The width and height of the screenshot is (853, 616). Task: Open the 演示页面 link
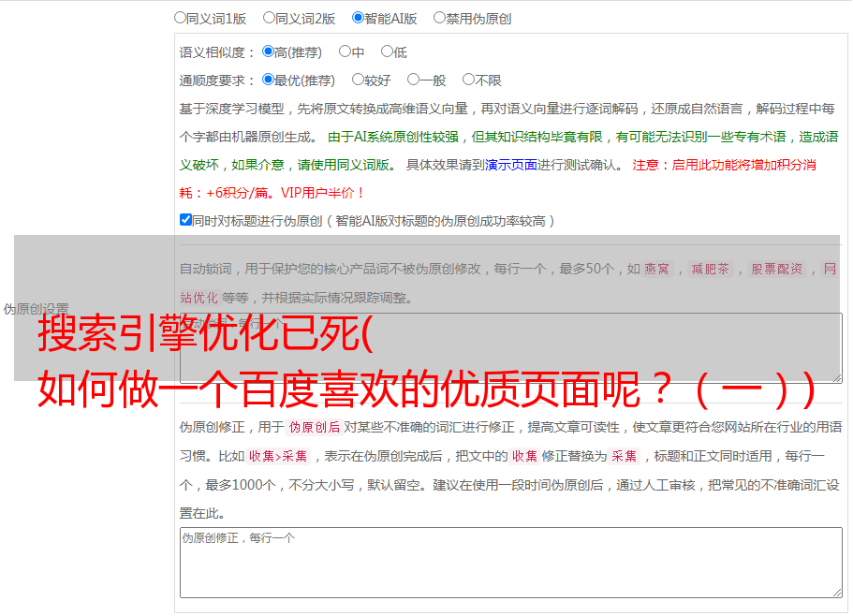pos(511,165)
